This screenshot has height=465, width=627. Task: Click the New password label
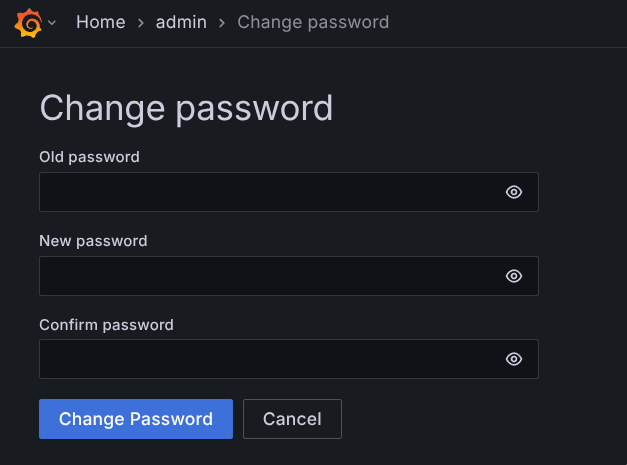coord(93,241)
